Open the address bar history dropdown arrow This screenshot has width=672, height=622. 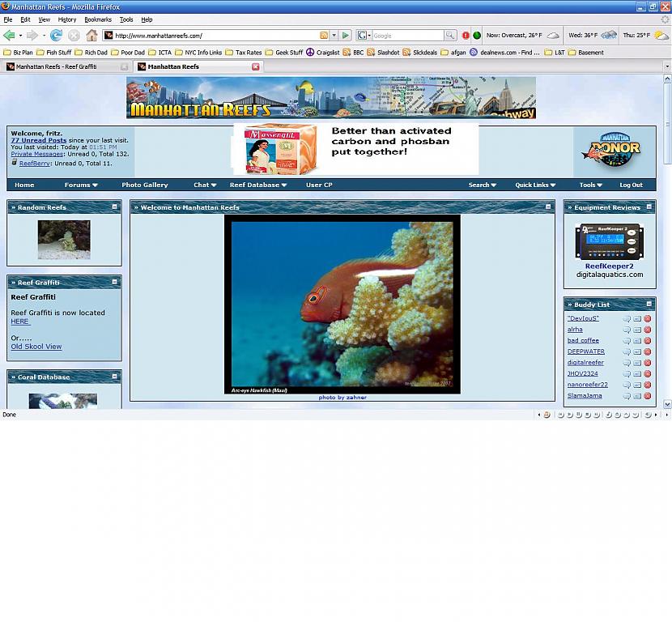(x=334, y=35)
